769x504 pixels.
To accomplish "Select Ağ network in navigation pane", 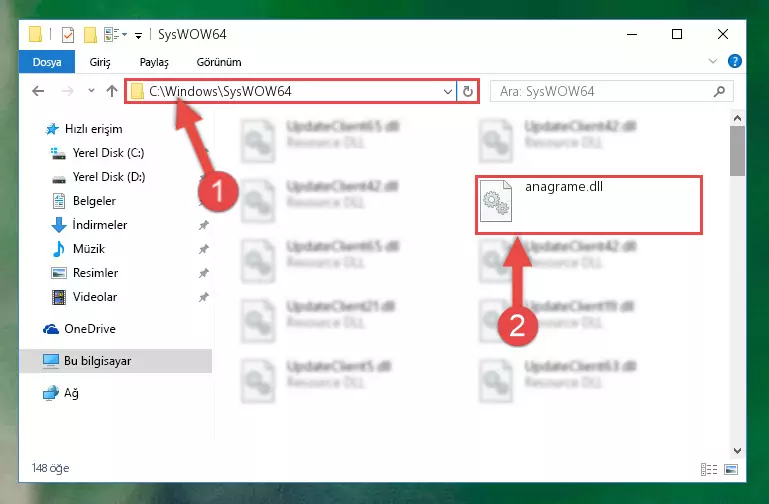I will (71, 393).
